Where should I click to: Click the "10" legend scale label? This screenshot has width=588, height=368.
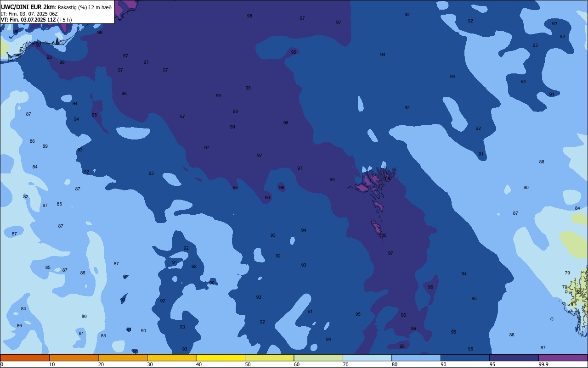click(x=52, y=364)
